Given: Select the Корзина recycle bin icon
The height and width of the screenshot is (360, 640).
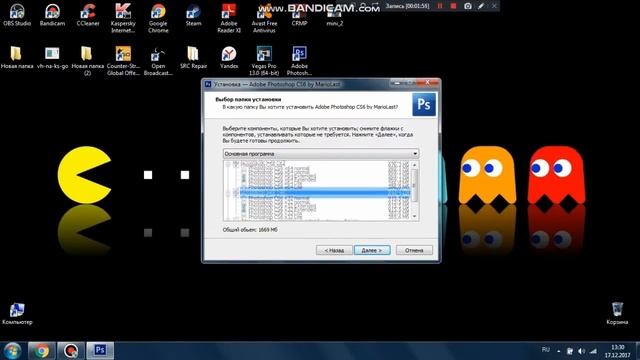Looking at the screenshot, I should (x=617, y=313).
